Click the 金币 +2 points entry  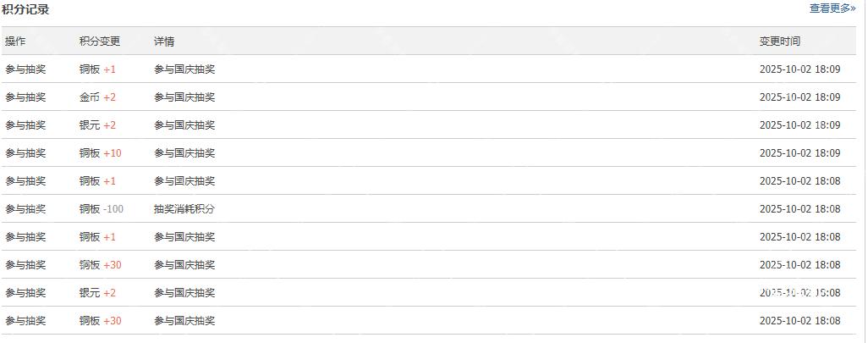pos(97,97)
